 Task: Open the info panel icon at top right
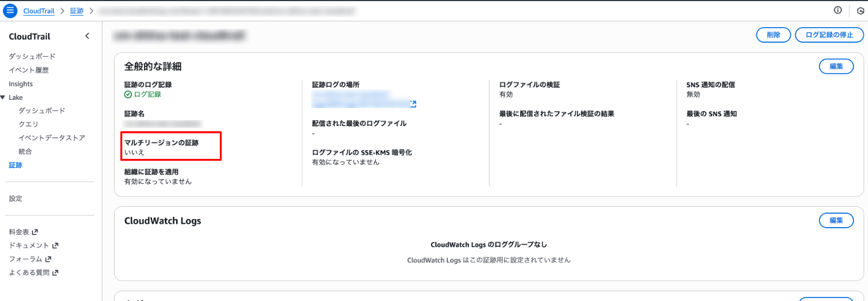[837, 10]
